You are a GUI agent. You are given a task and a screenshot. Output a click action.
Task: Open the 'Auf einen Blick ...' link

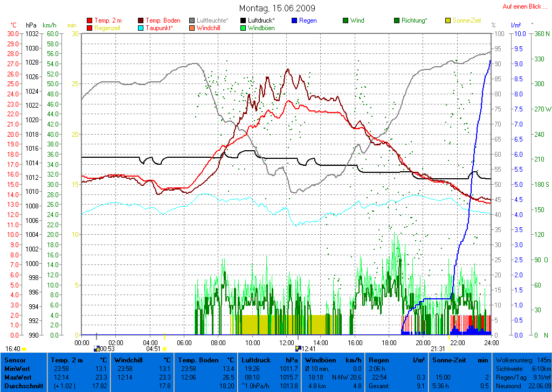pyautogui.click(x=525, y=6)
